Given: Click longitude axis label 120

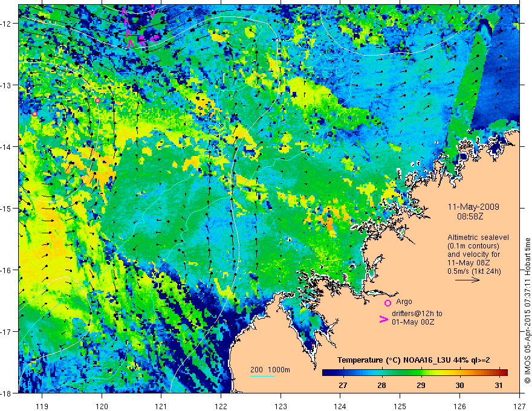Looking at the screenshot, I should pos(102,406).
